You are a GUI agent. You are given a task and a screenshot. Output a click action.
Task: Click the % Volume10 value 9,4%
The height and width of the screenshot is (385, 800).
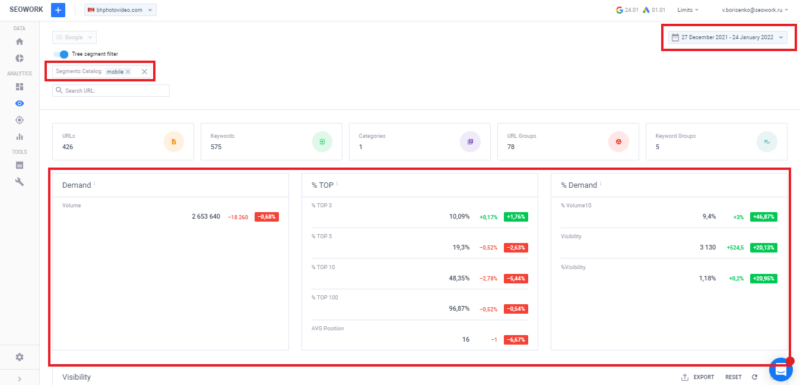click(x=709, y=217)
